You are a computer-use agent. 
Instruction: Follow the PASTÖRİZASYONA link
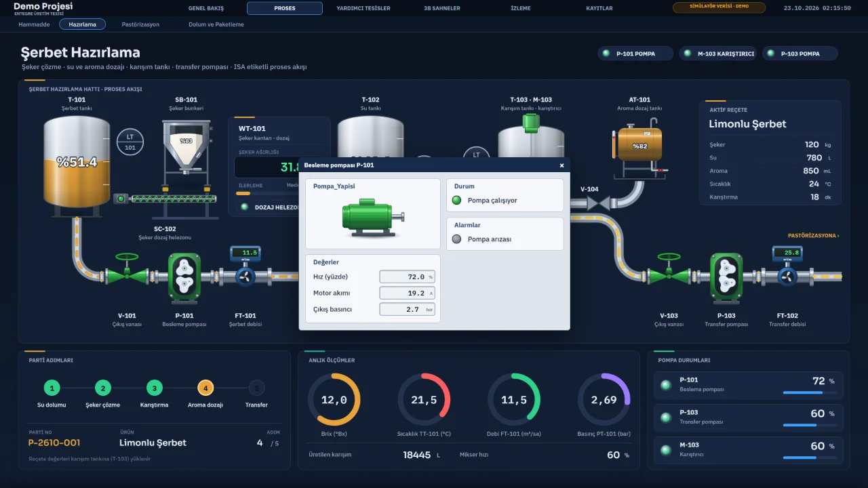814,236
